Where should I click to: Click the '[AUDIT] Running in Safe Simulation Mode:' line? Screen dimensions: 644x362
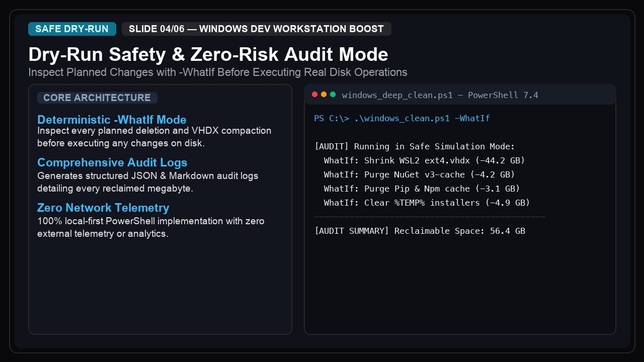click(x=415, y=146)
